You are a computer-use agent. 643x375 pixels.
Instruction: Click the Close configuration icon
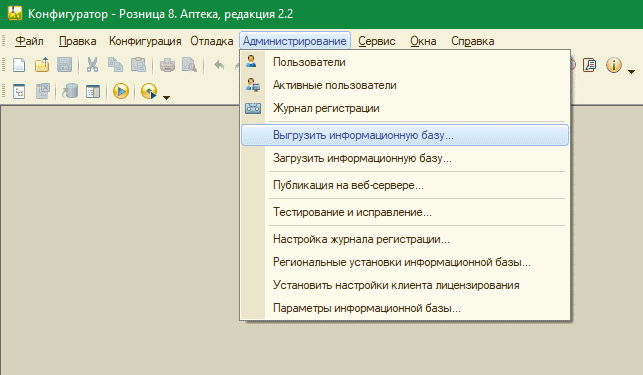point(42,91)
